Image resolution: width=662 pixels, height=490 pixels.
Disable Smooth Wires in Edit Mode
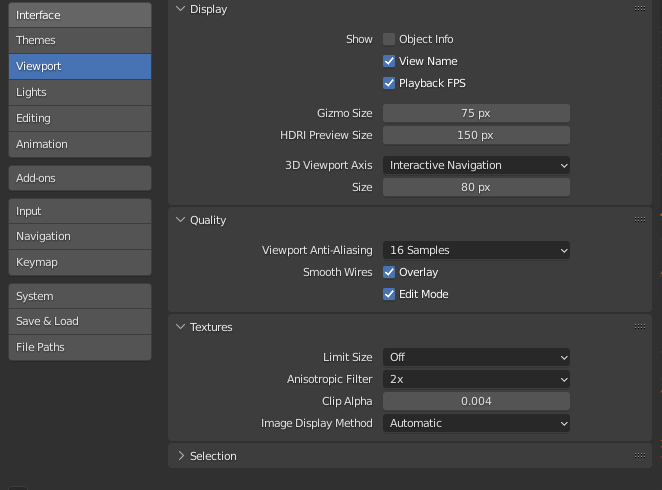click(389, 294)
